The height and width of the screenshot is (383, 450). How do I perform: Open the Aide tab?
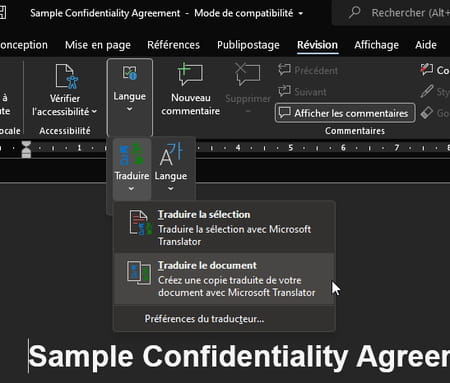click(426, 45)
